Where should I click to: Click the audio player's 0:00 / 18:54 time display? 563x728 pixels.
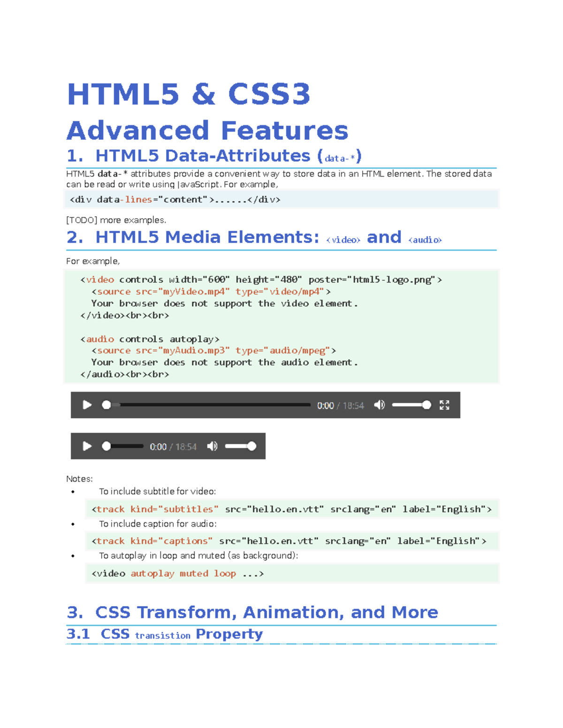click(x=173, y=447)
